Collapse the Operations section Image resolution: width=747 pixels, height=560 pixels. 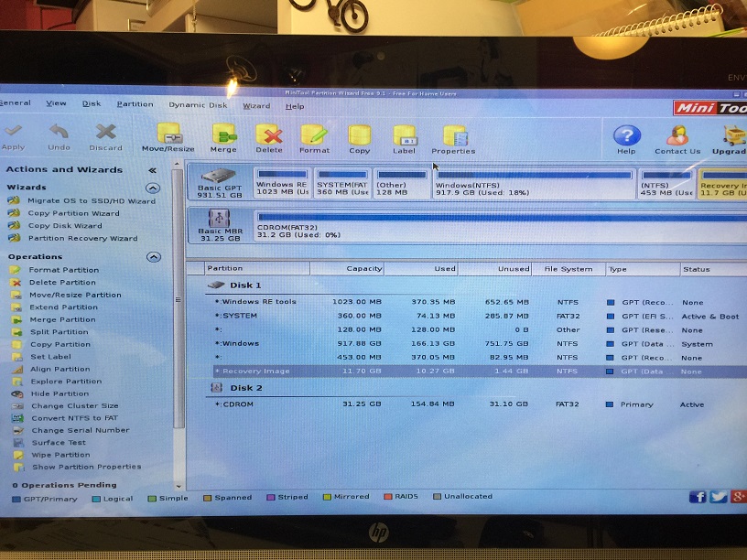153,257
